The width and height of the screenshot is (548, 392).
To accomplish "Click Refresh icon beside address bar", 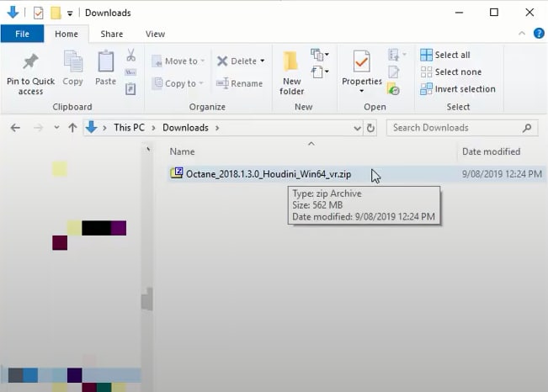I will 370,128.
